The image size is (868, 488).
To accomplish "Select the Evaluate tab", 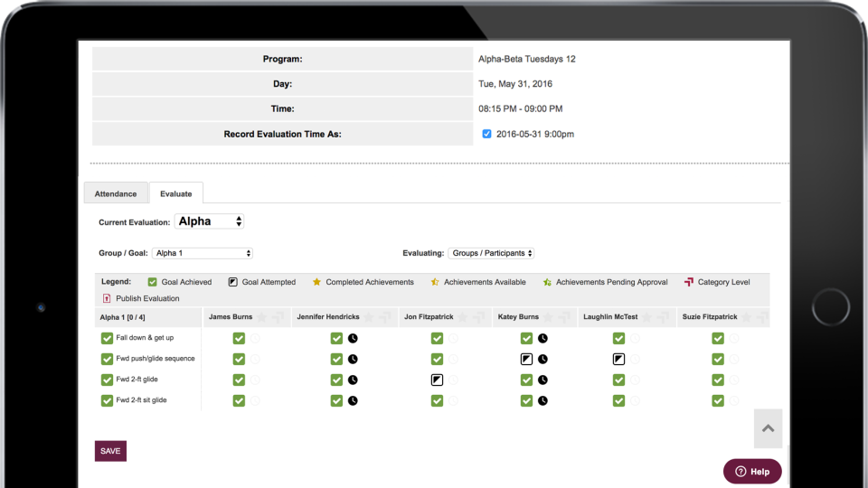I will [x=176, y=193].
